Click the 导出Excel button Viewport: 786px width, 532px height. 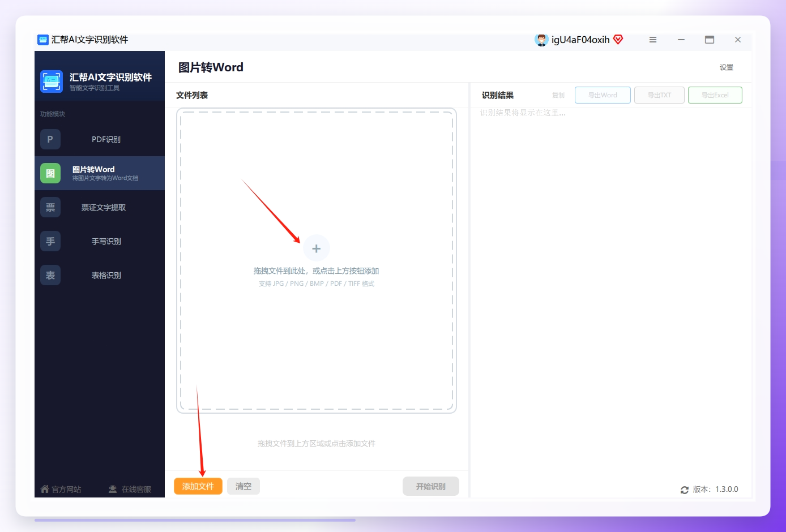coord(715,95)
